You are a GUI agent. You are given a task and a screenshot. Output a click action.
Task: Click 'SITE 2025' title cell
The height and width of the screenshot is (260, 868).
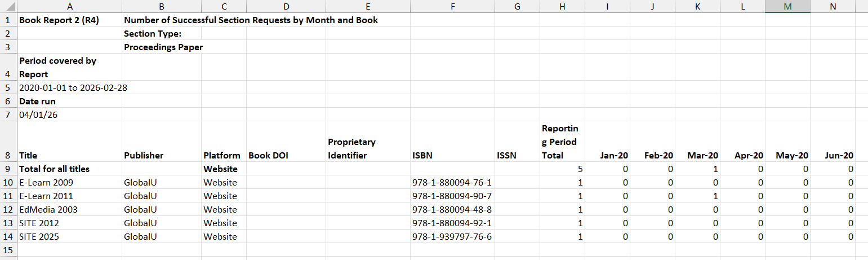tap(69, 236)
